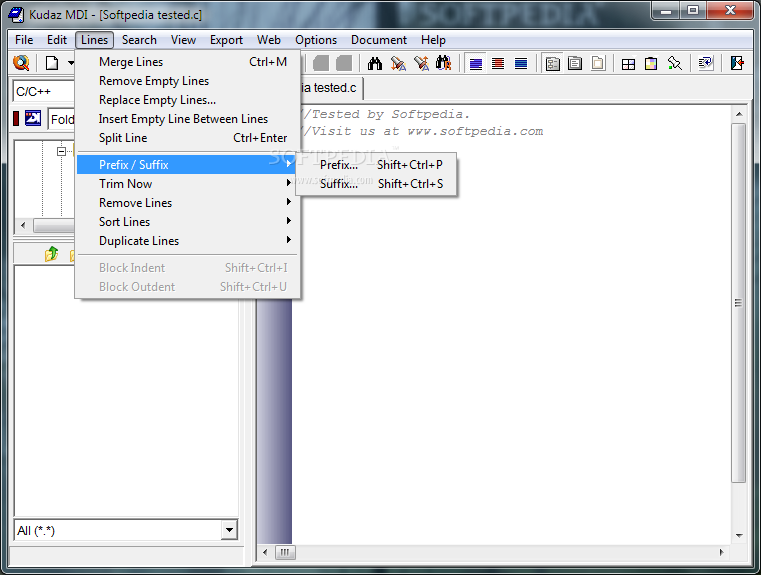The width and height of the screenshot is (761, 575).
Task: Select Split Line menu item
Action: pos(186,137)
